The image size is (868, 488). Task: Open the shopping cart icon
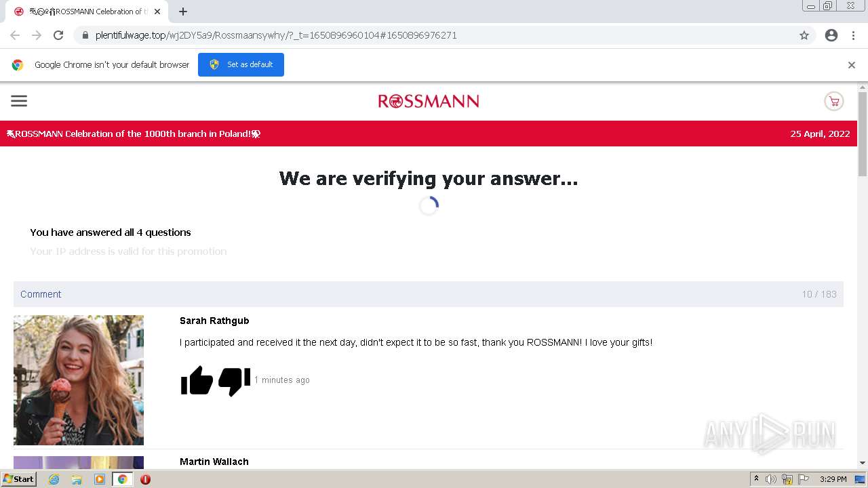pos(833,102)
